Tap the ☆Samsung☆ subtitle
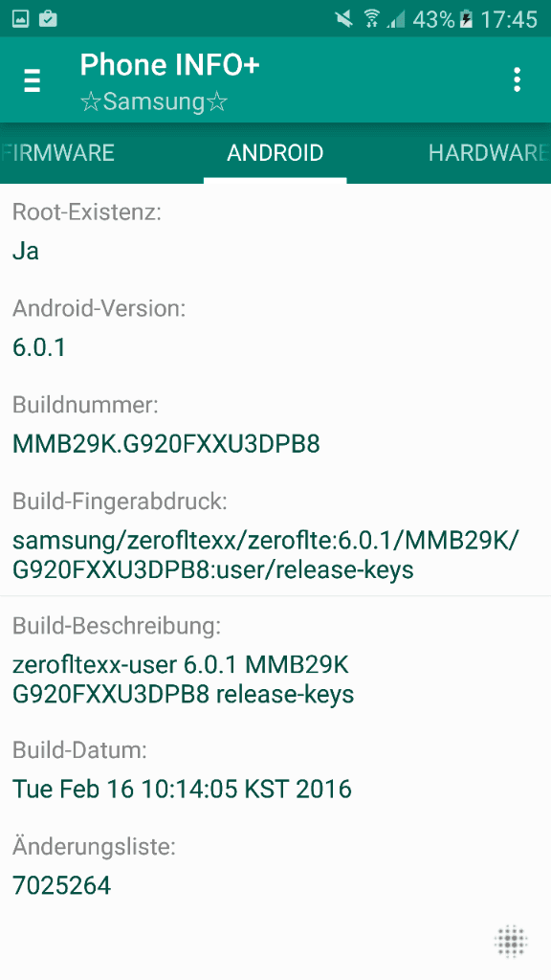 (x=154, y=101)
